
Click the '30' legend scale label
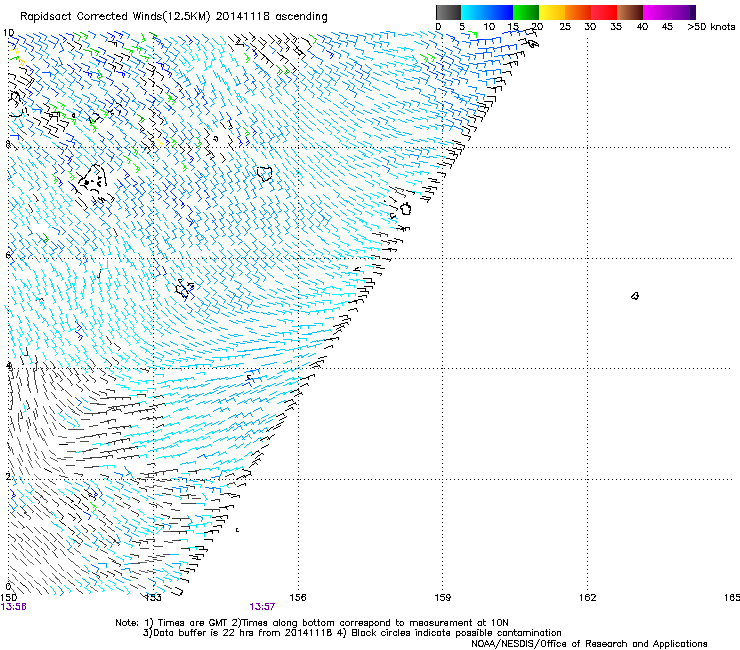[x=590, y=27]
